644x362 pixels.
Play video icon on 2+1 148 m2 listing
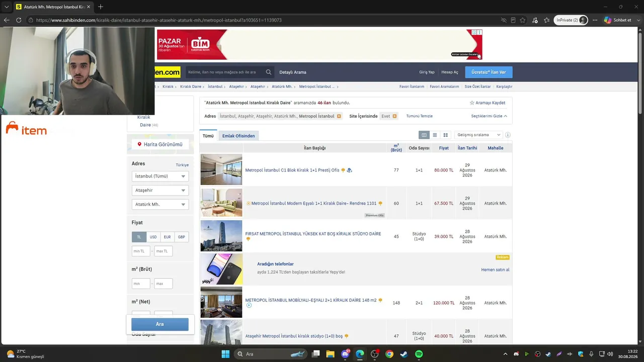pyautogui.click(x=249, y=306)
